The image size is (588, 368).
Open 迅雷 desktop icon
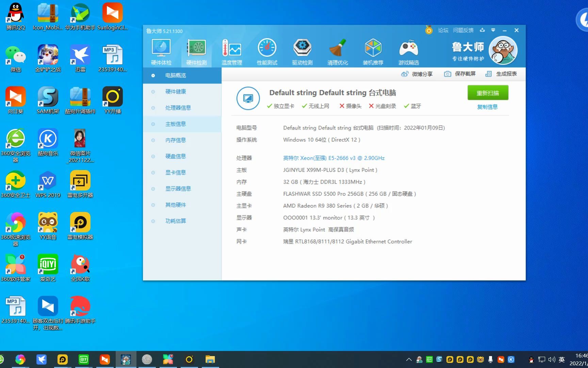coord(80,58)
